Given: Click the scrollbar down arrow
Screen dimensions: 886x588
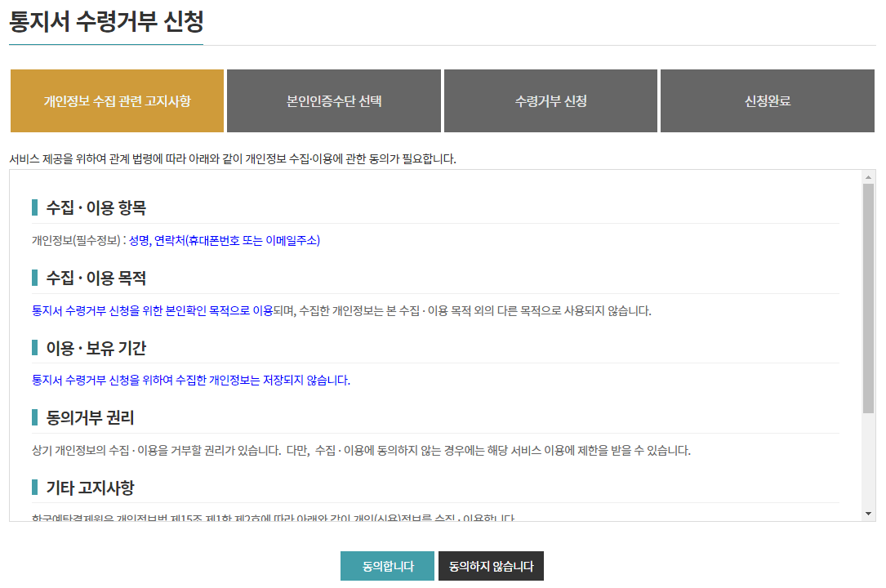Looking at the screenshot, I should point(868,514).
